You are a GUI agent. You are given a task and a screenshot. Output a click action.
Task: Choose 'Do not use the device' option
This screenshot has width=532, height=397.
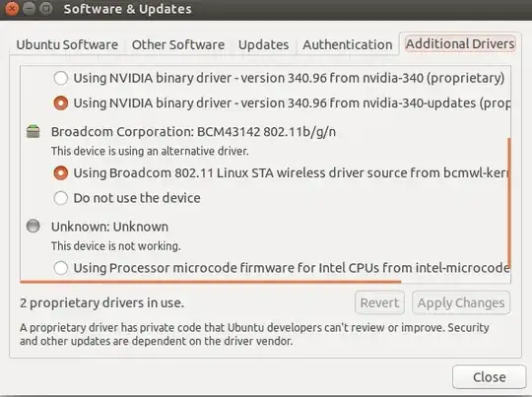[x=61, y=198]
